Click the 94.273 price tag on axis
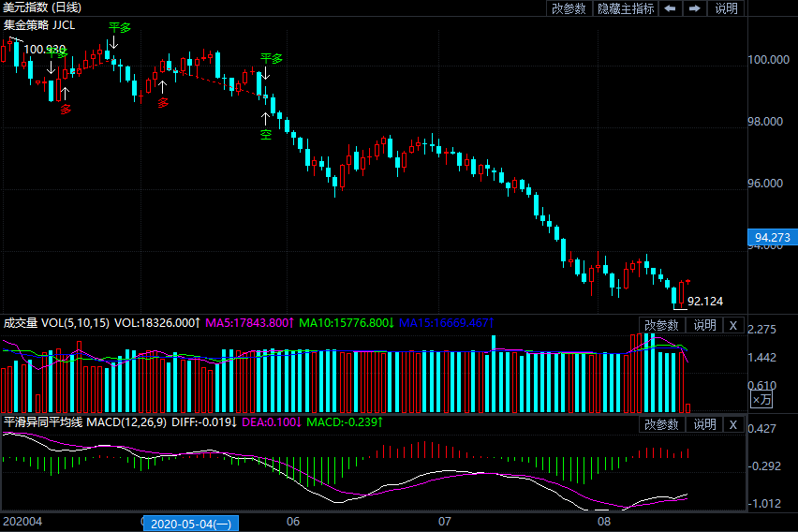The width and height of the screenshot is (798, 532). 772,238
